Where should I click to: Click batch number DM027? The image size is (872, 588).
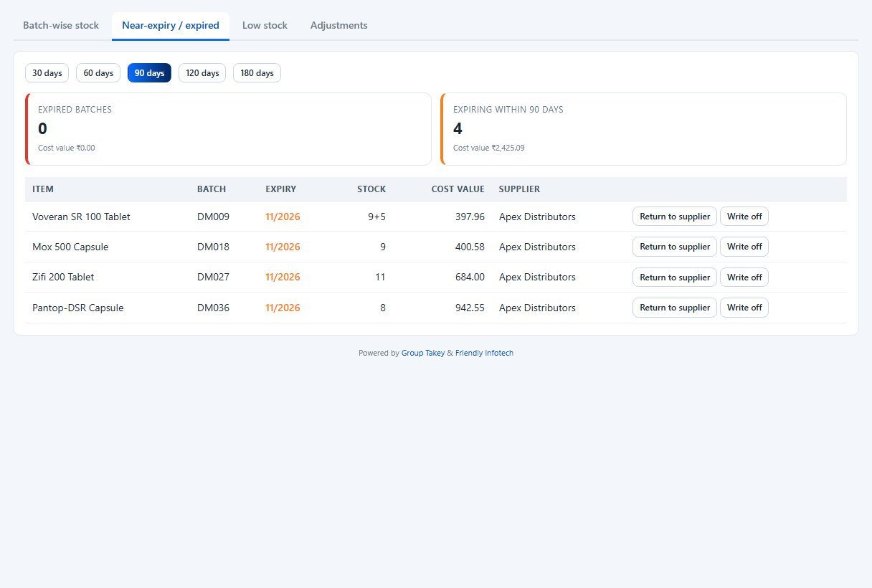[x=214, y=278]
